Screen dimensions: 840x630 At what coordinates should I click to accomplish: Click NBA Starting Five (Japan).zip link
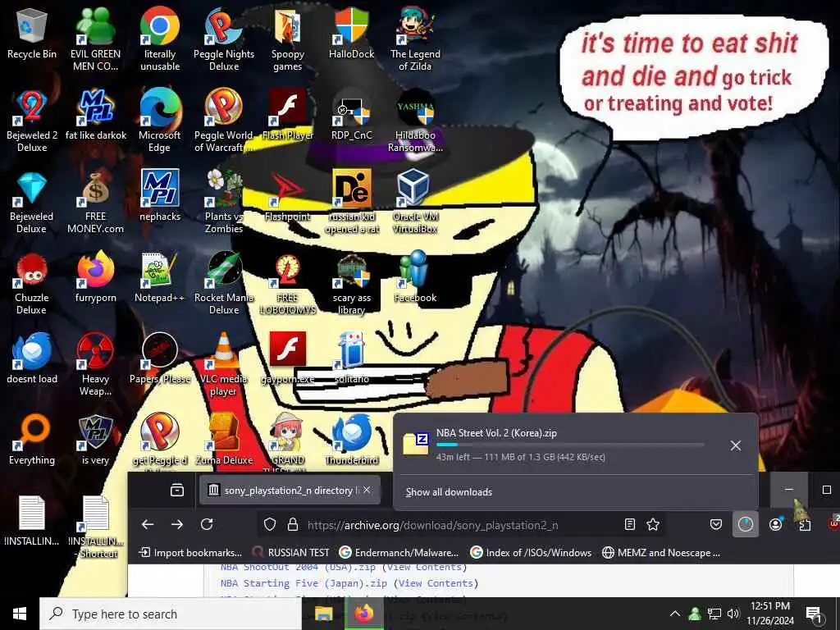(x=304, y=583)
